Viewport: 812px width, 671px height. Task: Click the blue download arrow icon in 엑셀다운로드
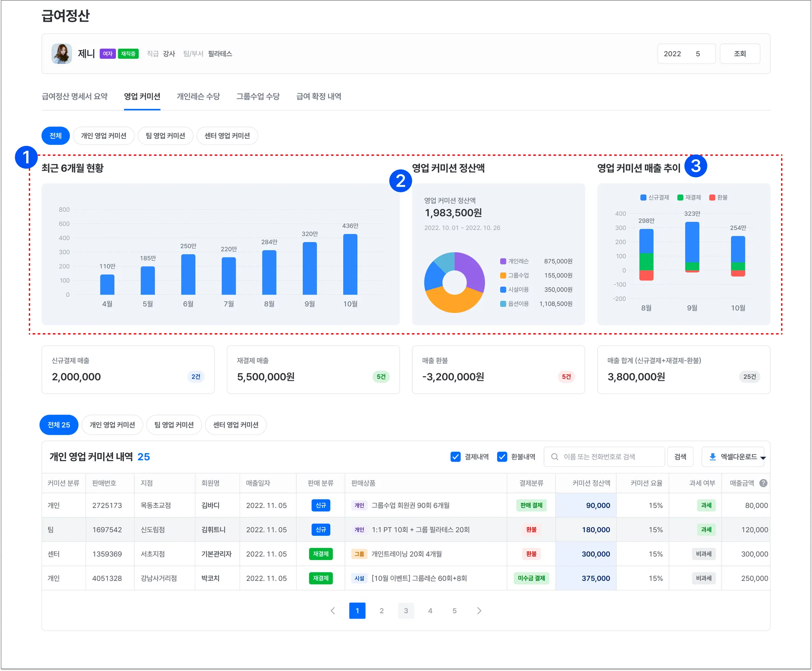712,457
